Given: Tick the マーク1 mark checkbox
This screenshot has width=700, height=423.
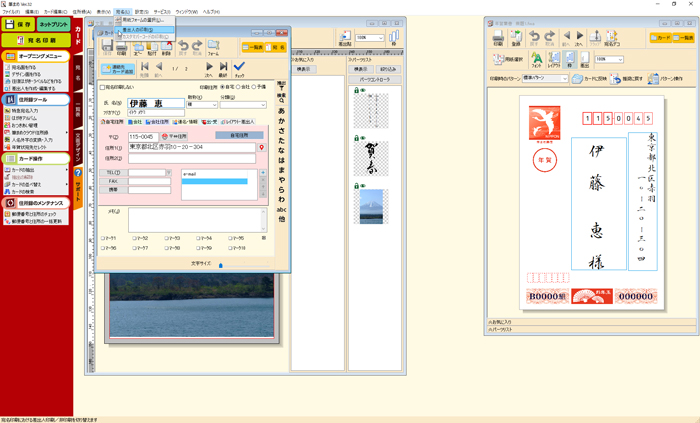Looking at the screenshot, I should coord(104,238).
